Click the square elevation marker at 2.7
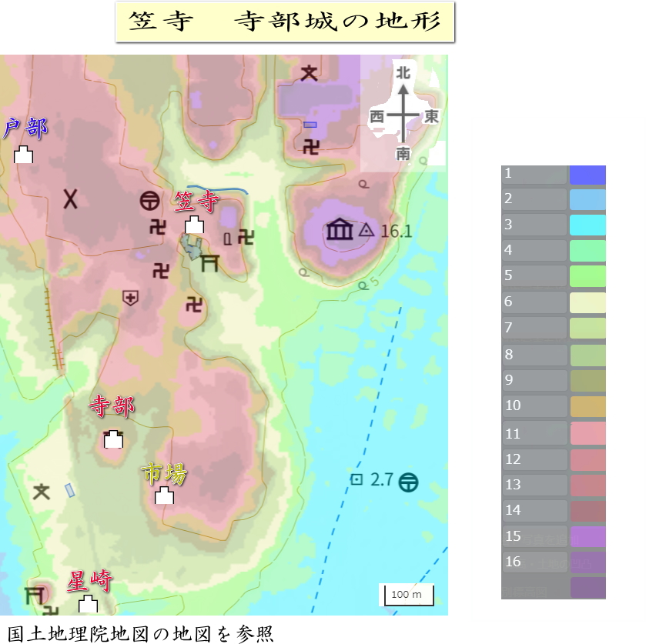Screen dimensions: 646x644 [x=356, y=480]
